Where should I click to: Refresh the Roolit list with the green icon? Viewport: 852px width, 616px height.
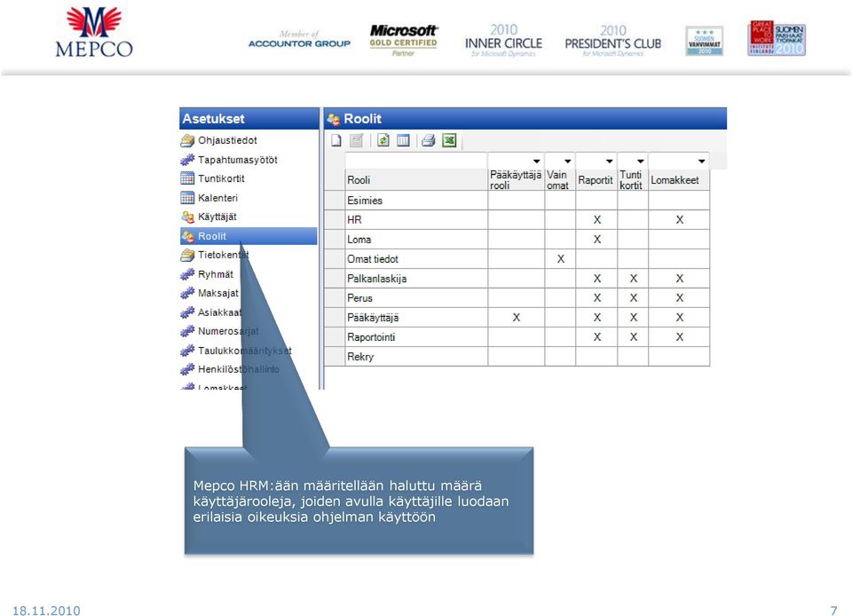coord(383,141)
